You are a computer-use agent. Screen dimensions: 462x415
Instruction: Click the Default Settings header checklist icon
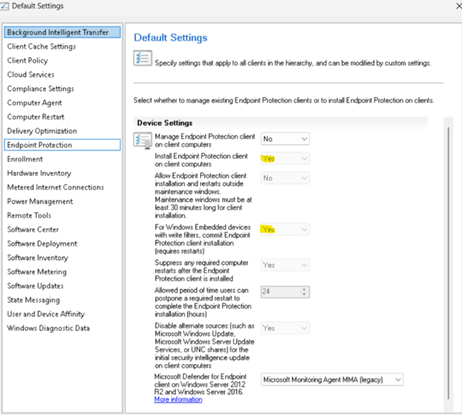point(143,58)
